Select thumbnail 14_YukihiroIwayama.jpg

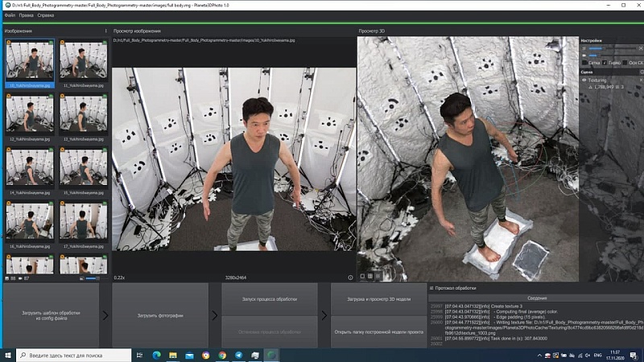(30, 171)
